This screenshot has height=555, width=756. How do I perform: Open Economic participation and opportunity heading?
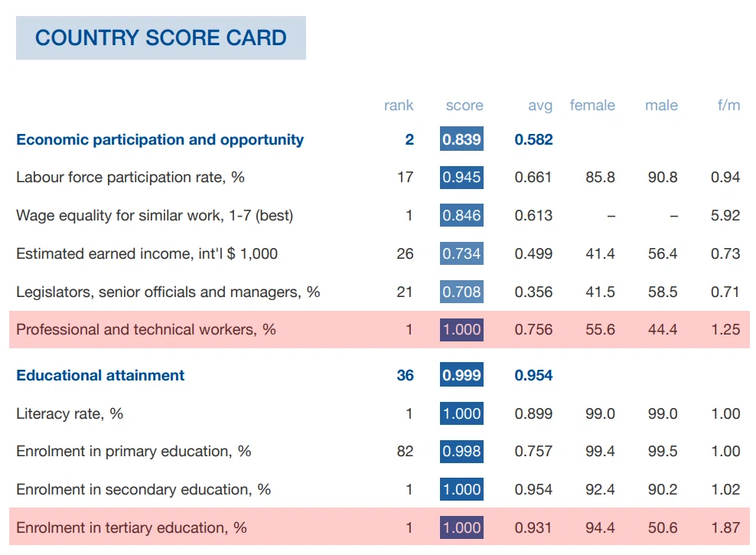click(160, 139)
